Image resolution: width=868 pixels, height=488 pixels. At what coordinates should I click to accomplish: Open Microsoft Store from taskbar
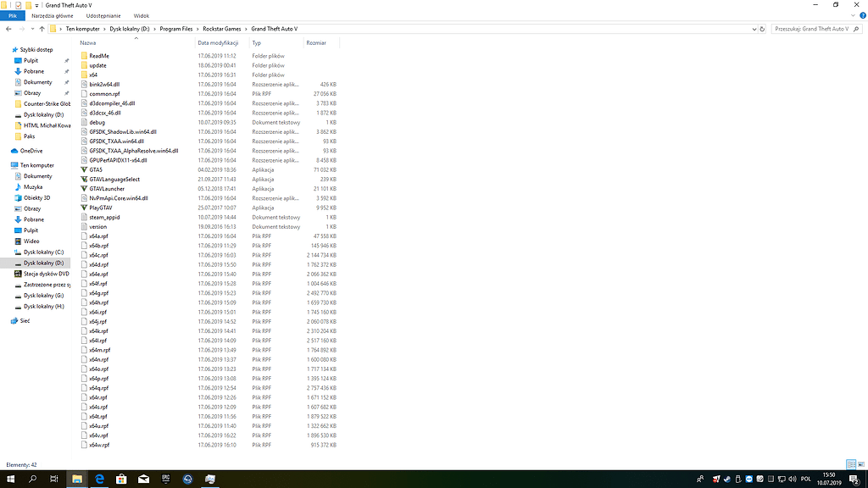coord(121,480)
